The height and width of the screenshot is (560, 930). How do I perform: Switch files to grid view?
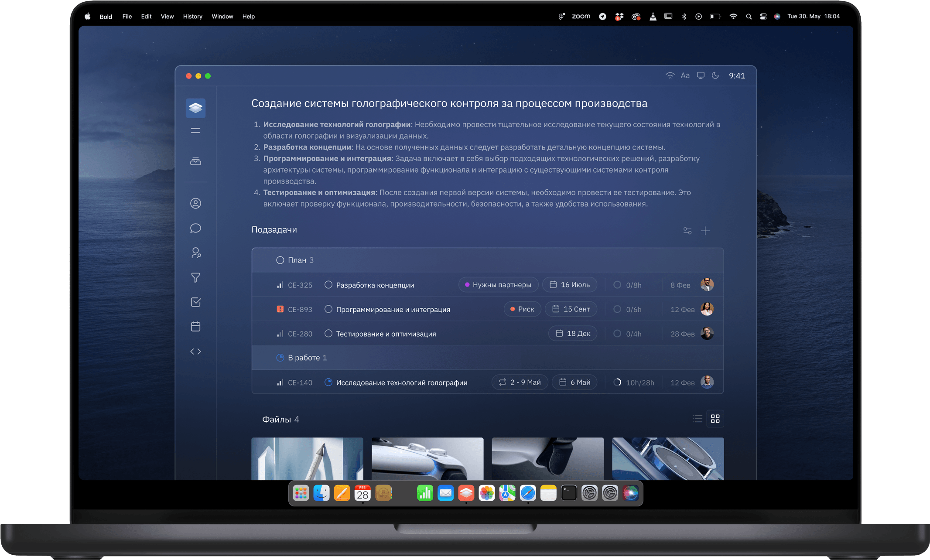click(x=715, y=419)
